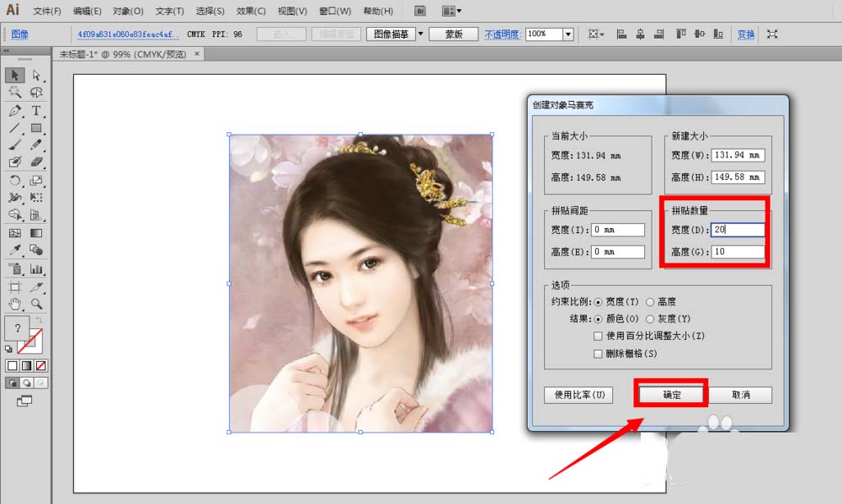The height and width of the screenshot is (504, 842).
Task: Click the 蒙版 button
Action: [454, 34]
